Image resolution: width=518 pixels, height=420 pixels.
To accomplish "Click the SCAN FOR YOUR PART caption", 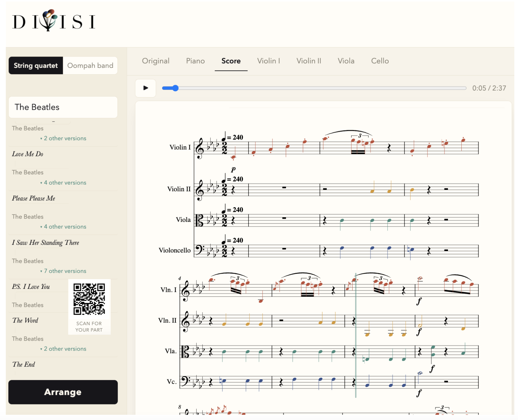I will click(89, 326).
